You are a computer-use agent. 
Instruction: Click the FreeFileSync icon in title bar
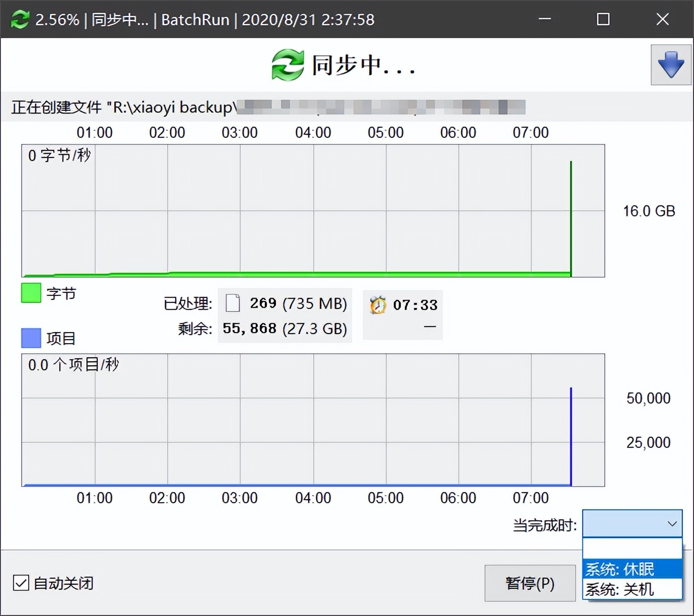pos(20,20)
